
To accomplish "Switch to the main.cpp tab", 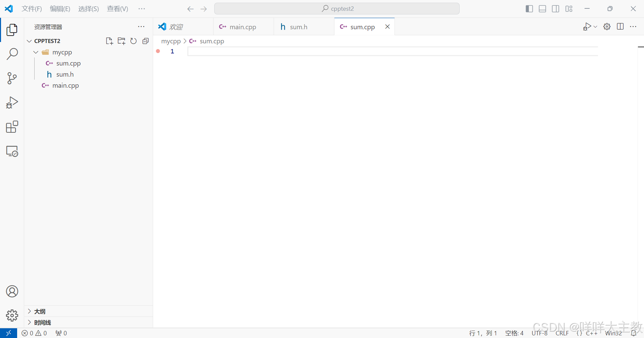I will coord(243,27).
